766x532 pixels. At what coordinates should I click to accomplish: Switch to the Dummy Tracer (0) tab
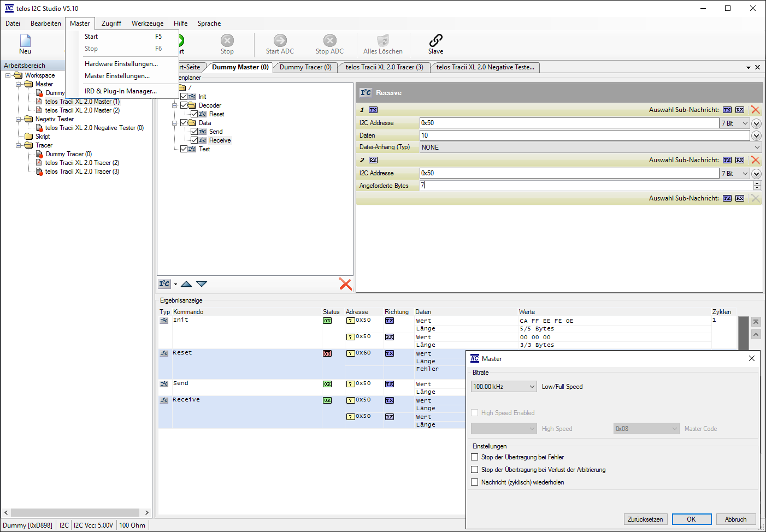(x=305, y=67)
